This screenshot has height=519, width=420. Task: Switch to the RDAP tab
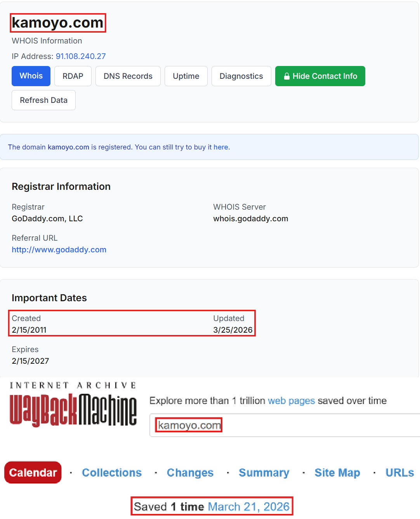tap(73, 76)
